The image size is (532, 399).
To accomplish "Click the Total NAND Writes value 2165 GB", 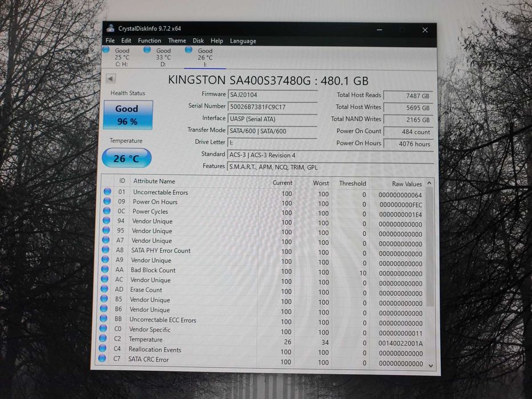I will tap(408, 120).
